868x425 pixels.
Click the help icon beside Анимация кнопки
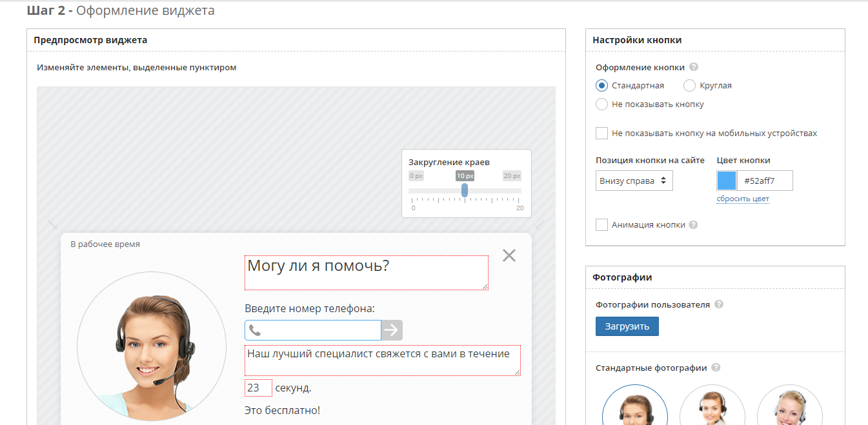click(x=692, y=224)
